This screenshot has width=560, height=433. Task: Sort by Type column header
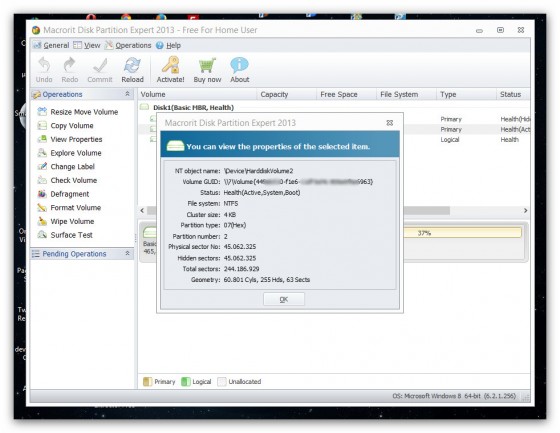coord(466,94)
